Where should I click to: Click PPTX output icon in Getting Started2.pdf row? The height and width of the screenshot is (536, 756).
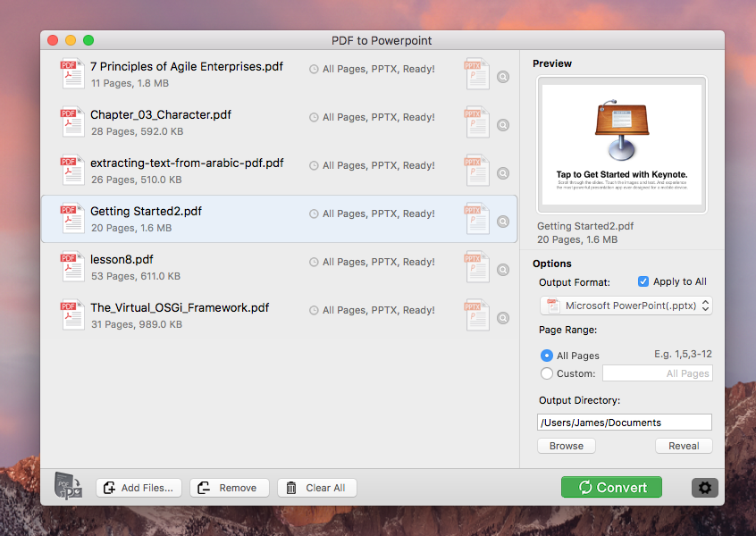pos(477,218)
